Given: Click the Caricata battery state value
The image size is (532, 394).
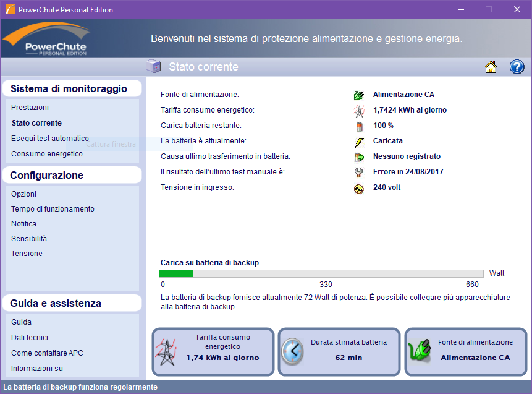Looking at the screenshot, I should pyautogui.click(x=388, y=141).
